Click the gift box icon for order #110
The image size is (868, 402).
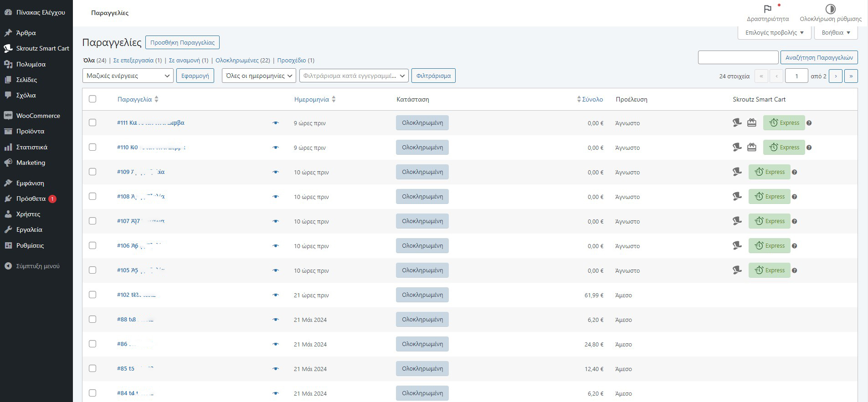pos(752,148)
